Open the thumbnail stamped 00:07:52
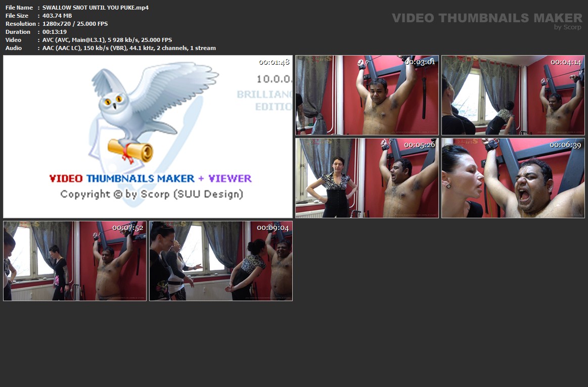Screen dimensions: 588x387 [x=75, y=261]
